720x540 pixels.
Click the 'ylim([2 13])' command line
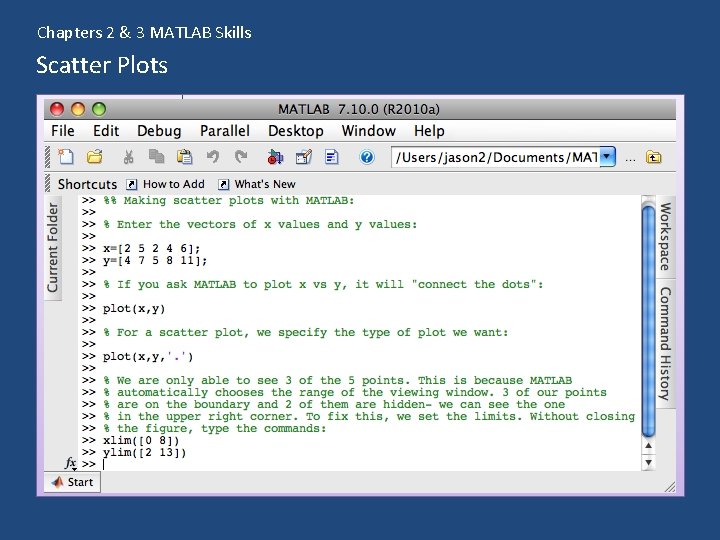[x=144, y=452]
